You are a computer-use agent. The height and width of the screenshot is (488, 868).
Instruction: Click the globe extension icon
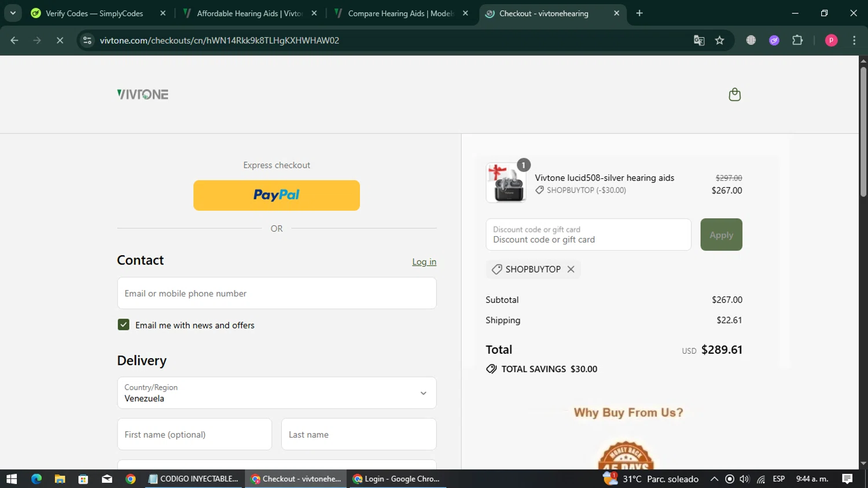[x=751, y=41]
